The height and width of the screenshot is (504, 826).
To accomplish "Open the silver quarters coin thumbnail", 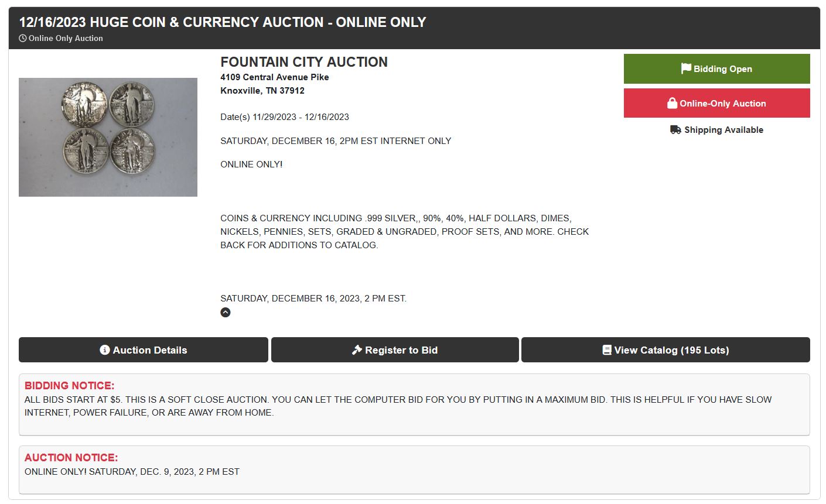I will tap(108, 137).
